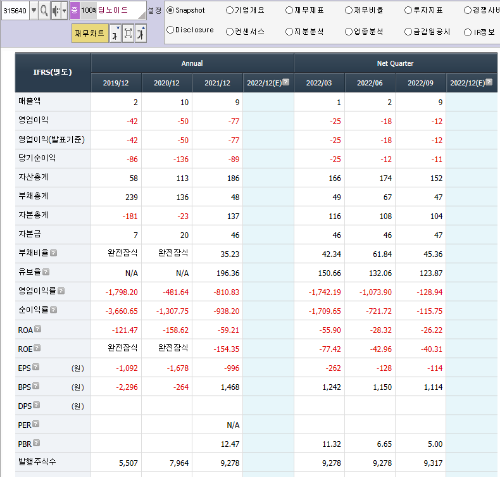The height and width of the screenshot is (477, 500).
Task: Select the 컨센서스 radio button
Action: click(230, 32)
